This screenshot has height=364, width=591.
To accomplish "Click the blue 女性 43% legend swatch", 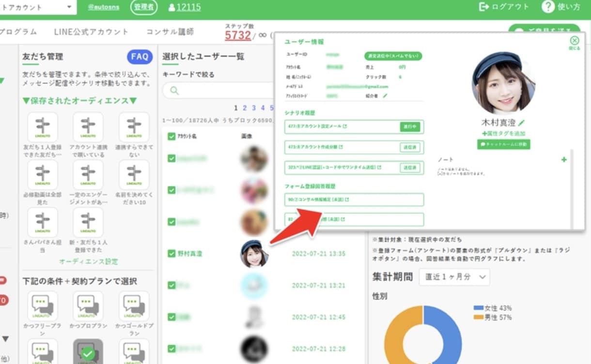I will point(478,308).
